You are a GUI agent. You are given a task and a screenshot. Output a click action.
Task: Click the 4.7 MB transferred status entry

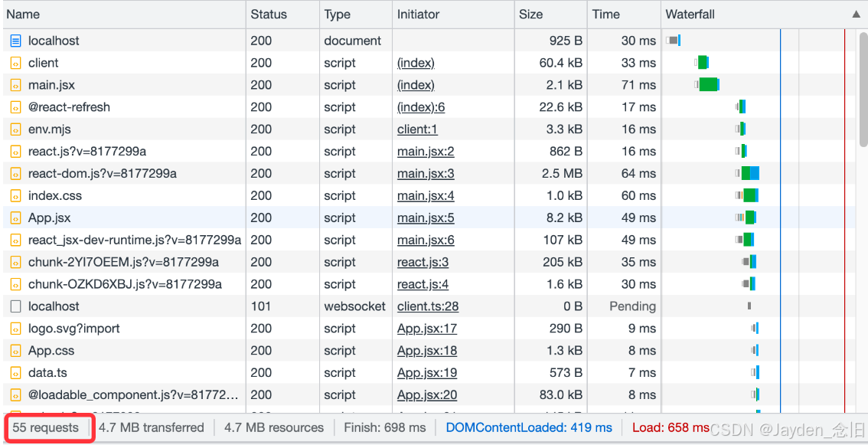151,428
